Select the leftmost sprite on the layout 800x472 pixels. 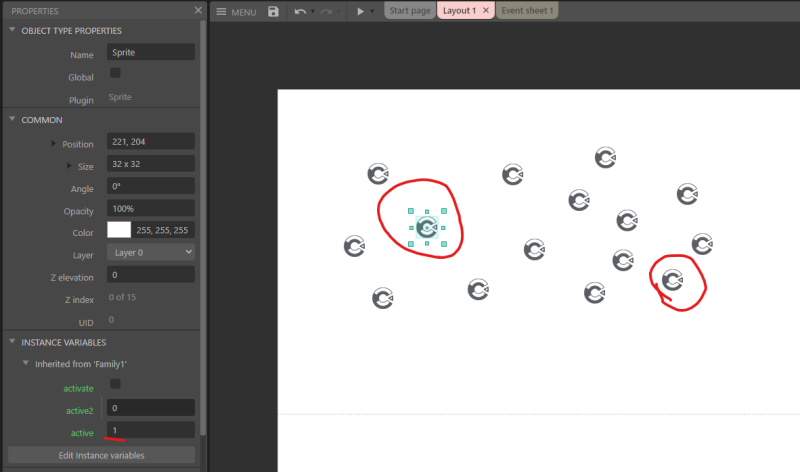pyautogui.click(x=355, y=246)
